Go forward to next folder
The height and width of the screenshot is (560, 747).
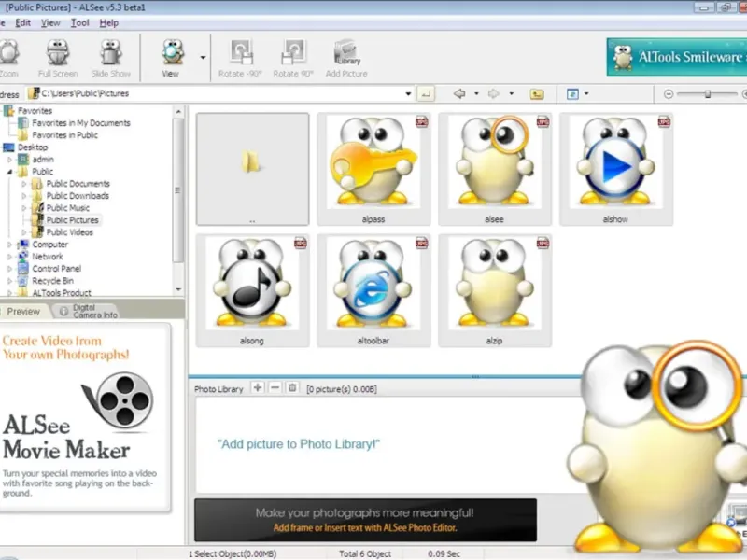[x=494, y=94]
